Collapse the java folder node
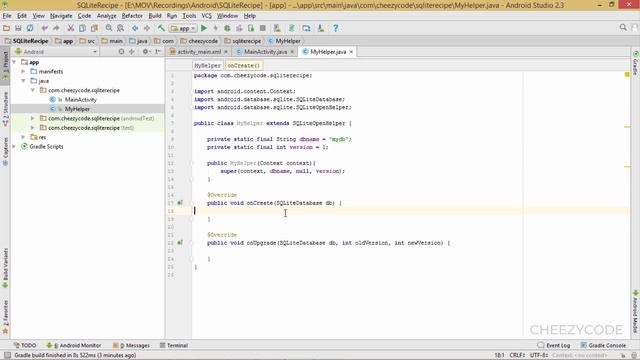The height and width of the screenshot is (360, 640). (23, 81)
